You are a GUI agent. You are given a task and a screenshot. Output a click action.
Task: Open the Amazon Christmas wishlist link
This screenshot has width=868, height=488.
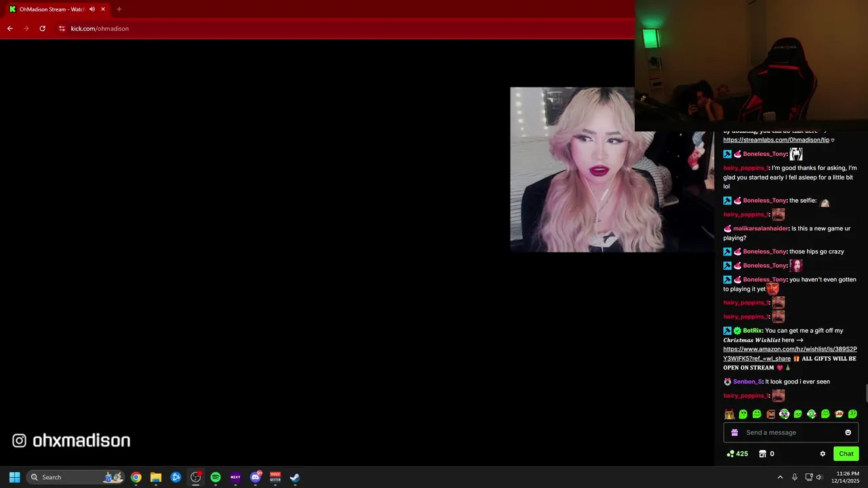pos(789,354)
